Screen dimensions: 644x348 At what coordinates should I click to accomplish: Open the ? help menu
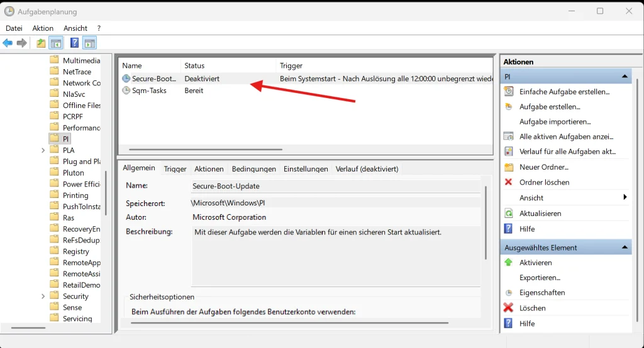click(99, 28)
